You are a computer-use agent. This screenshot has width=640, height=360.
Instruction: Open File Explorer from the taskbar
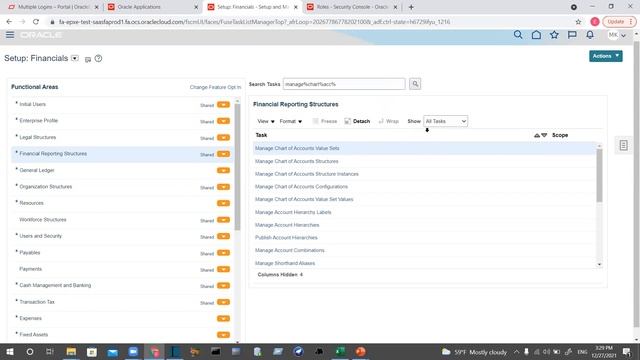71,351
